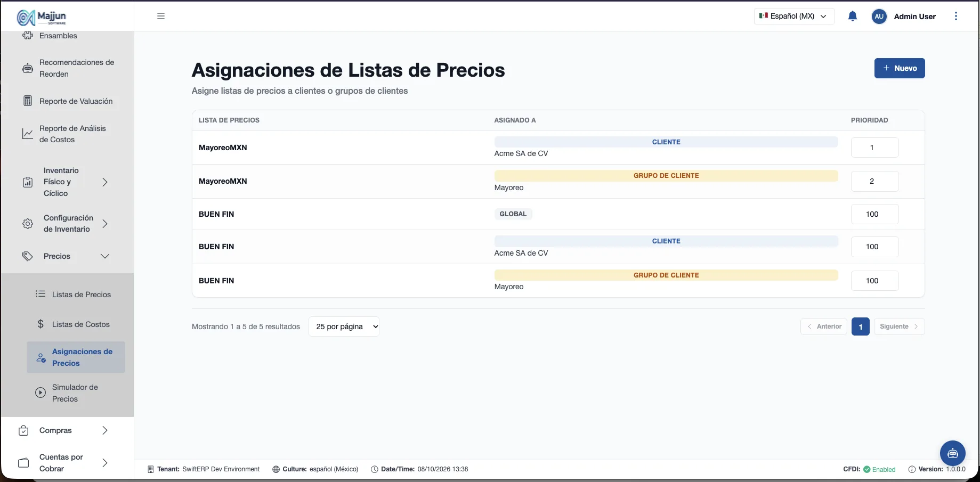Image resolution: width=980 pixels, height=482 pixels.
Task: Open Simulador de Precios
Action: (x=75, y=393)
